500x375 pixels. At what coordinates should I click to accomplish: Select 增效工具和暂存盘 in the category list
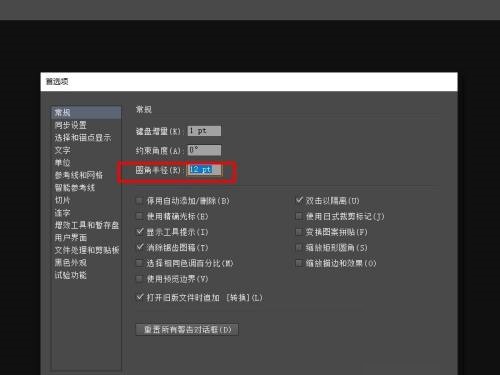pyautogui.click(x=87, y=225)
